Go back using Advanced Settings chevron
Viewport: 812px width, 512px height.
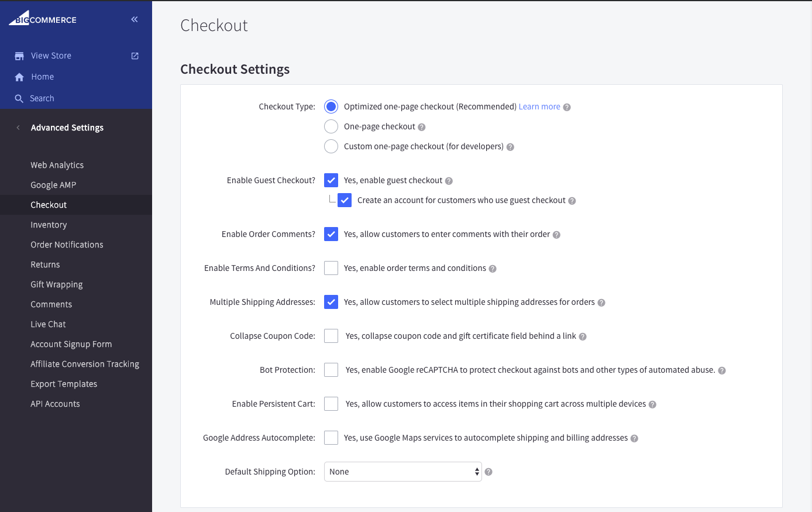click(x=18, y=128)
